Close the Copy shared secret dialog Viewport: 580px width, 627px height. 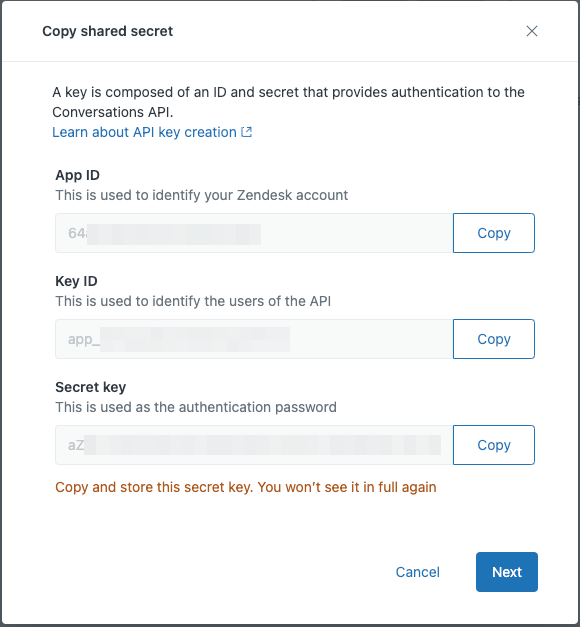click(532, 31)
